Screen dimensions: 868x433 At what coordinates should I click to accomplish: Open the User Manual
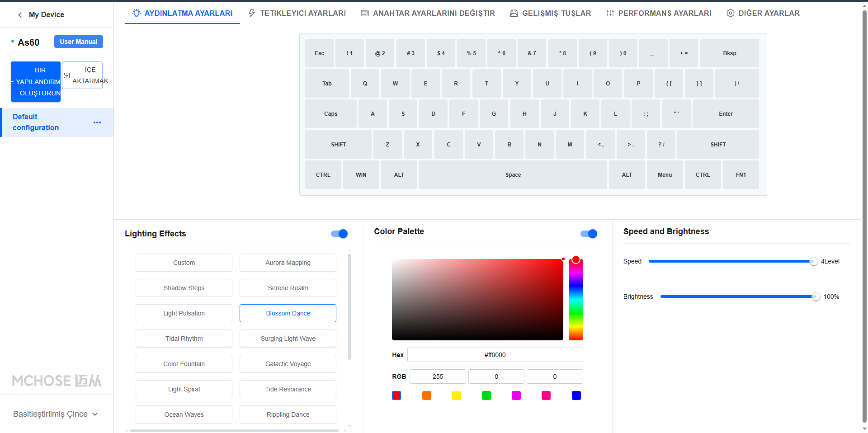tap(79, 42)
